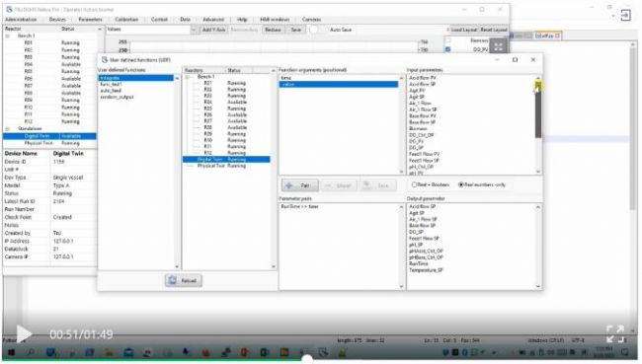Click the video progress bar scrubber
642x364 pixels.
tap(307, 359)
